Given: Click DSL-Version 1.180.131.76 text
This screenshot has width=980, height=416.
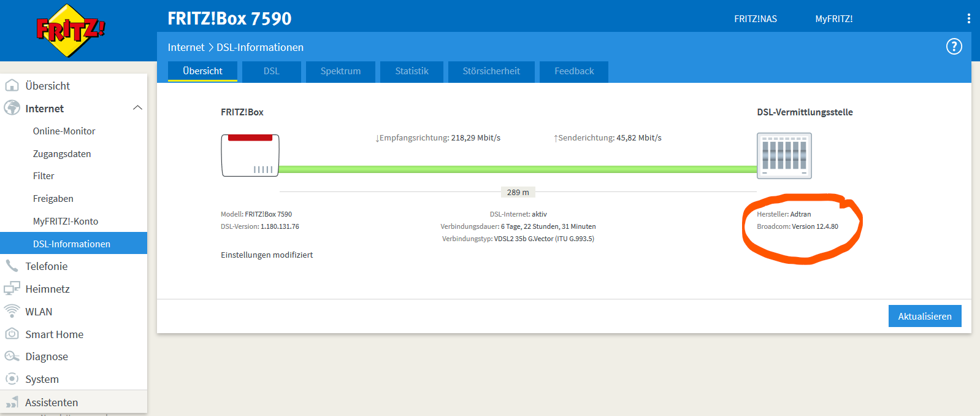Looking at the screenshot, I should [260, 226].
